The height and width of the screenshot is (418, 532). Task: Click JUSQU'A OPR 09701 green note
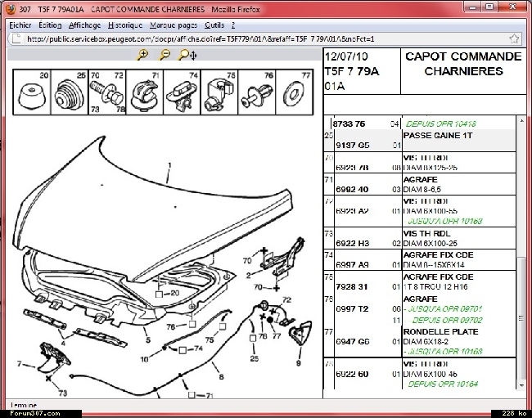(x=443, y=309)
